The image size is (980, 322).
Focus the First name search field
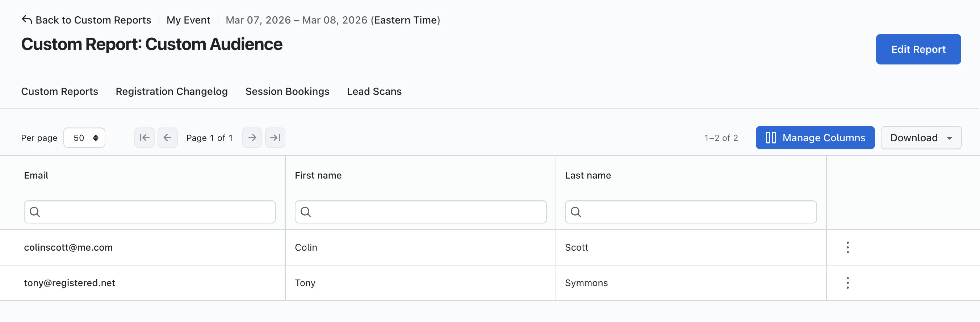coord(426,212)
